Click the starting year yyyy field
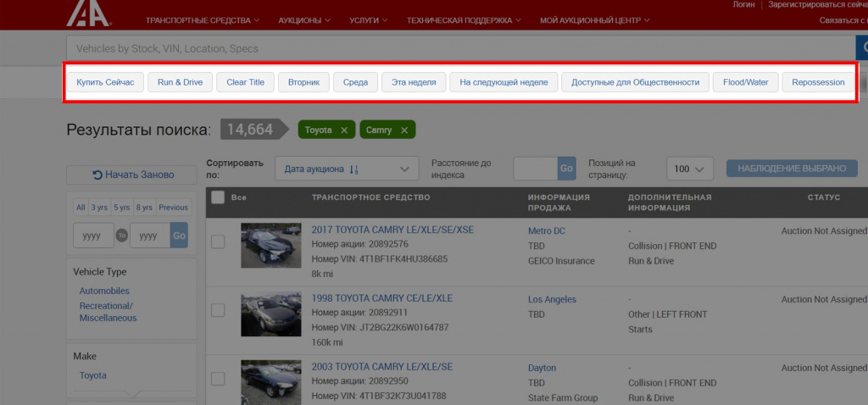 pos(93,236)
